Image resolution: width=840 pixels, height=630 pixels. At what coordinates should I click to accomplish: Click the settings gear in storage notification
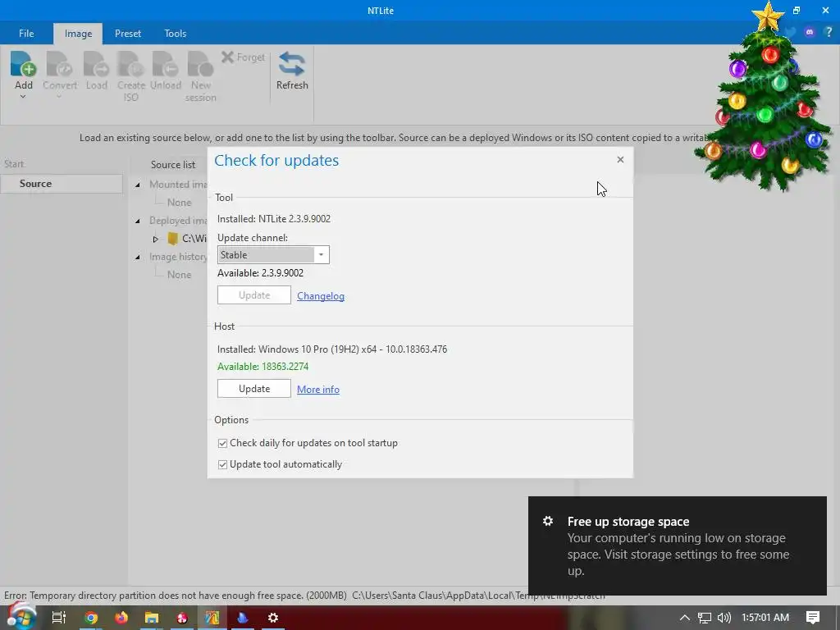point(547,521)
